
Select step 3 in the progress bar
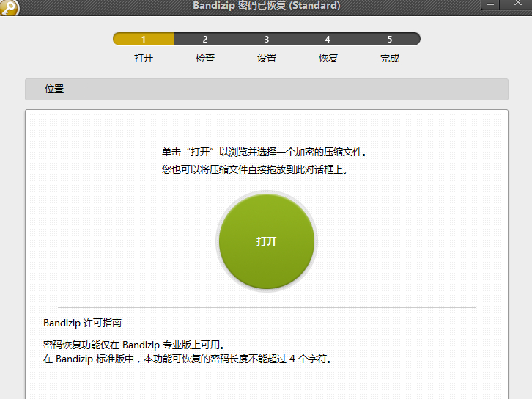click(x=267, y=39)
